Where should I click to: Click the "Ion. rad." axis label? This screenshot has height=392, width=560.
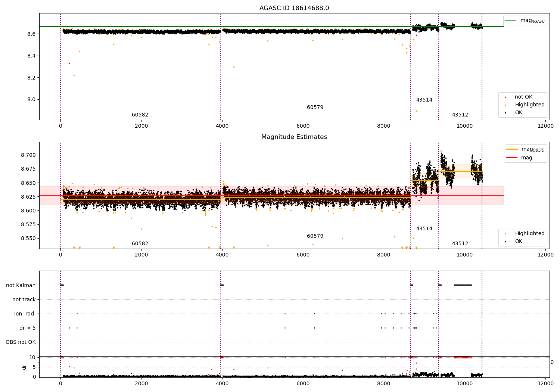tap(25, 314)
